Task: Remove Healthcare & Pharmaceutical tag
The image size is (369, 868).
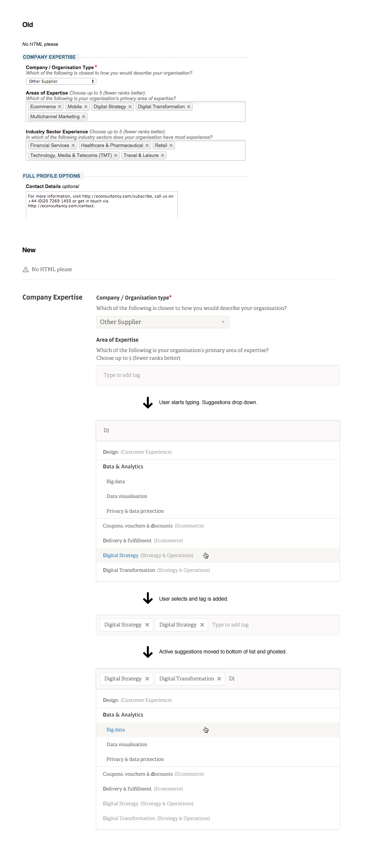Action: [x=147, y=146]
